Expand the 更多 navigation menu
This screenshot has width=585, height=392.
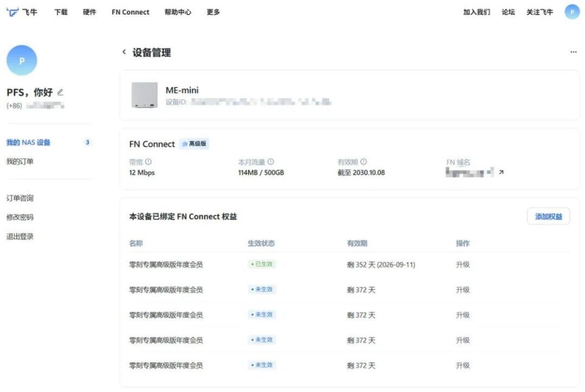coord(213,12)
